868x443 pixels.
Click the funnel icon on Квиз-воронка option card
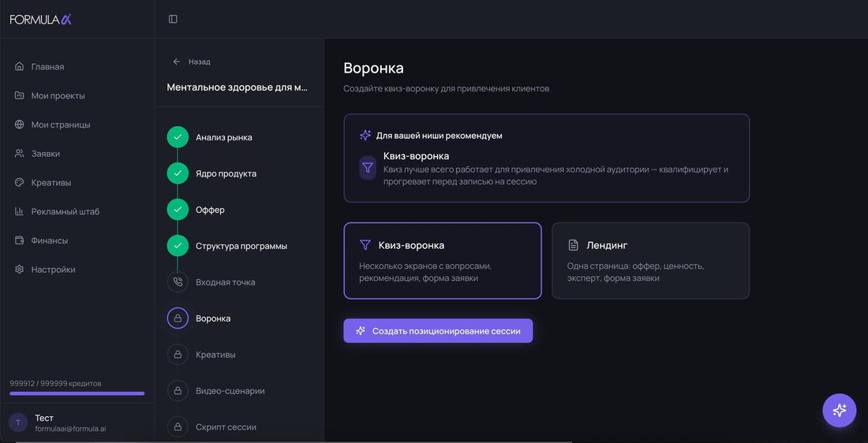[365, 245]
